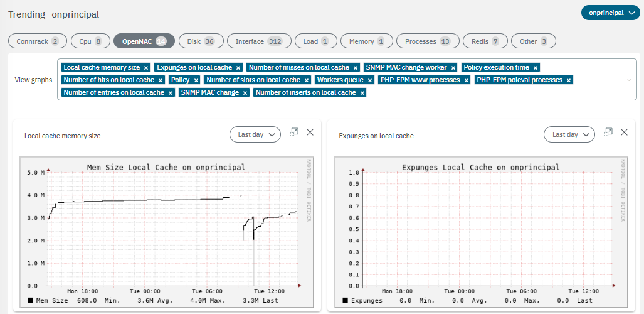This screenshot has width=644, height=314.
Task: Open Last day dropdown for Expunges graph
Action: [569, 134]
